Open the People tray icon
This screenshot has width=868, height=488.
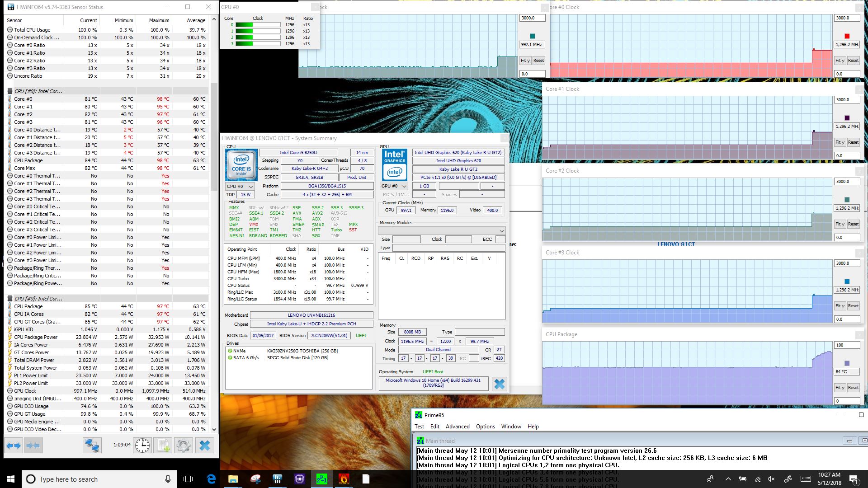click(710, 479)
